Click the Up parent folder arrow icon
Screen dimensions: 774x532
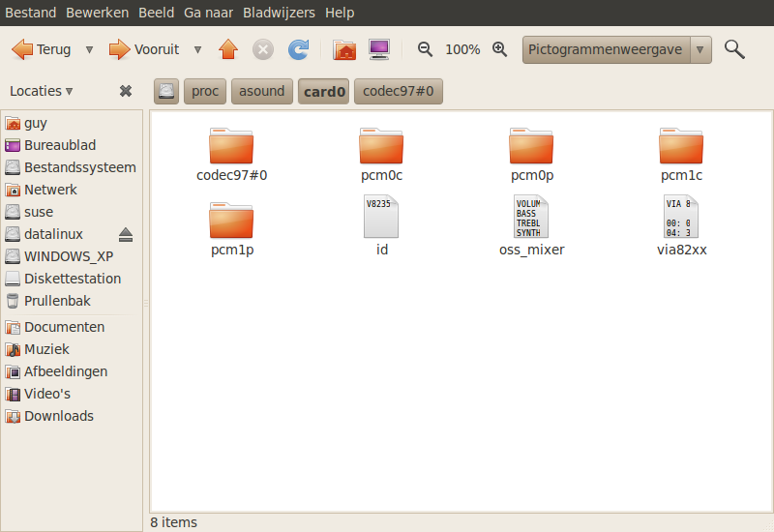[228, 49]
